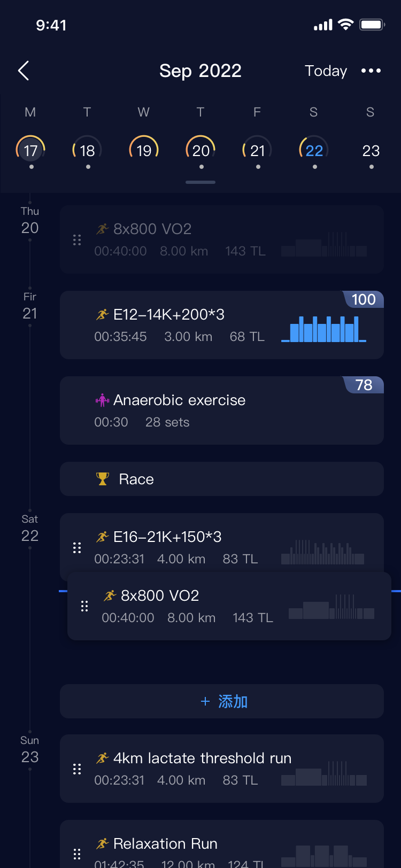Jump to Today

(326, 71)
